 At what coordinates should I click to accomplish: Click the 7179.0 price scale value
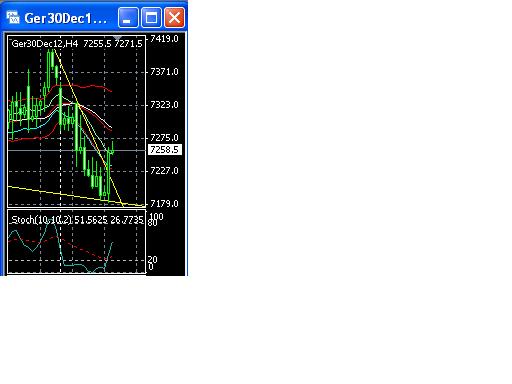[x=164, y=204]
